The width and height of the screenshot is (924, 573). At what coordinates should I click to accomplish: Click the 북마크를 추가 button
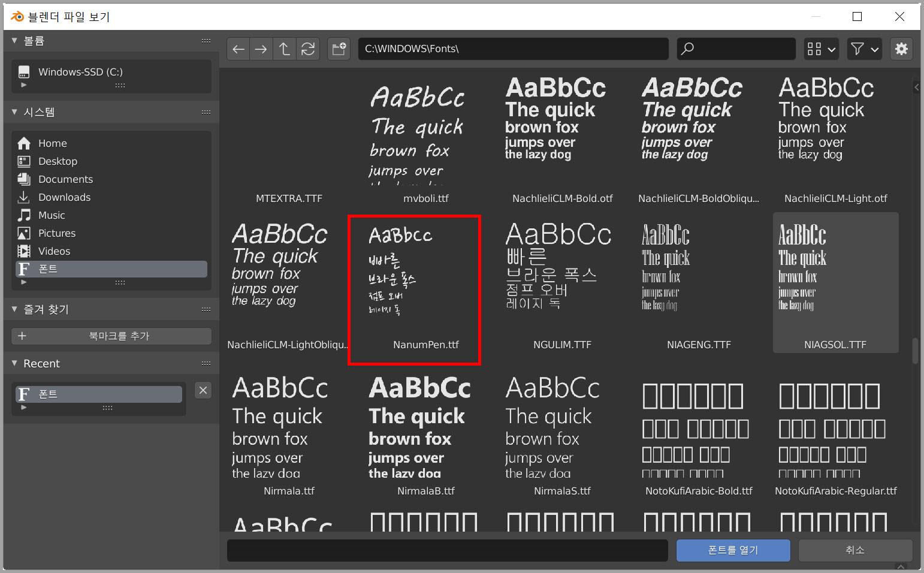pyautogui.click(x=111, y=336)
